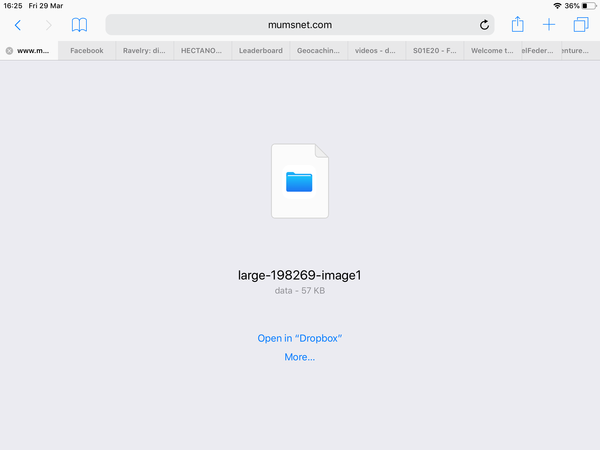Switch to the Ravelry tab
This screenshot has height=450, width=600.
pyautogui.click(x=144, y=51)
